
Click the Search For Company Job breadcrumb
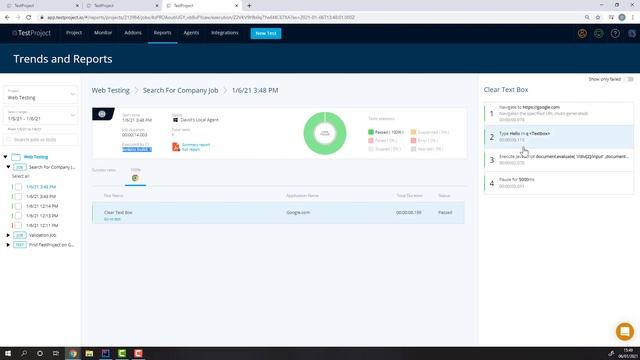pyautogui.click(x=180, y=90)
